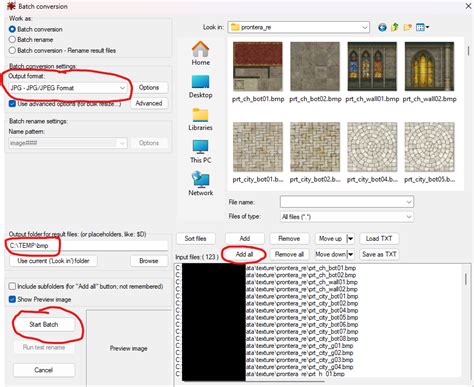Select prt_city_g04.bmp in input files list
Image resolution: width=474 pixels, height=387 pixels.
coord(264,367)
